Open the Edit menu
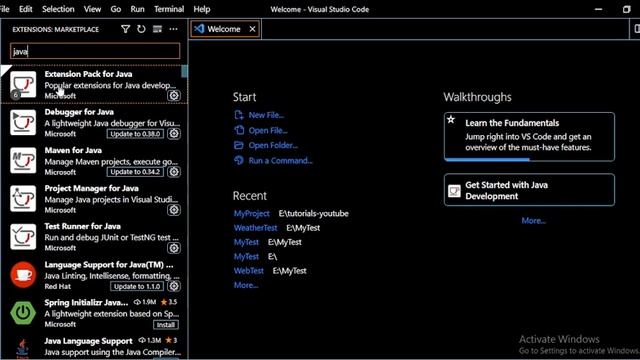The height and width of the screenshot is (360, 640). point(26,9)
